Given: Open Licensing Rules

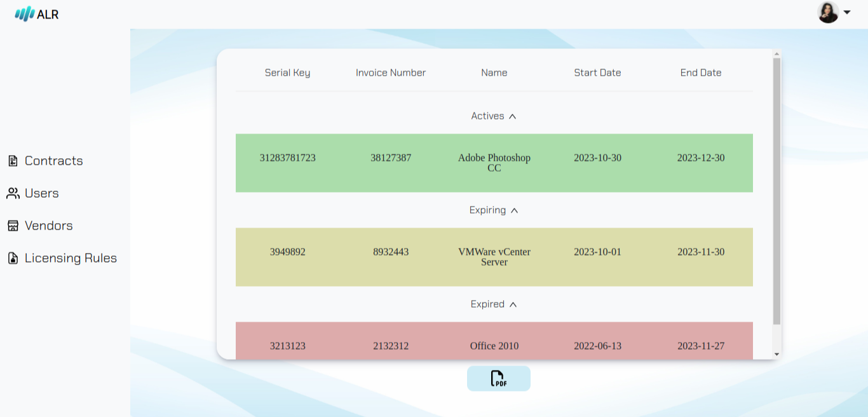Looking at the screenshot, I should pos(71,258).
